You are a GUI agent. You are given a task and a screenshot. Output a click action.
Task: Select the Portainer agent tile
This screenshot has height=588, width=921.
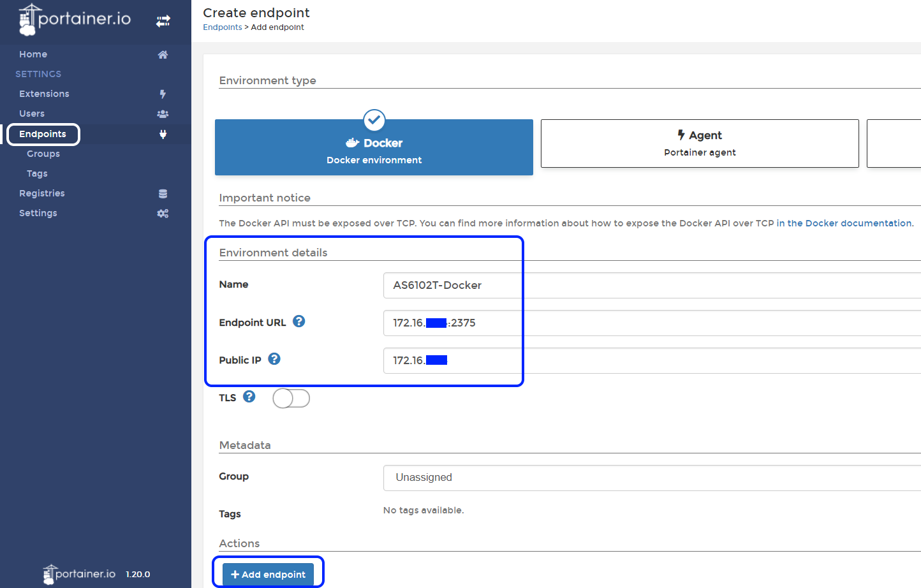coord(700,143)
